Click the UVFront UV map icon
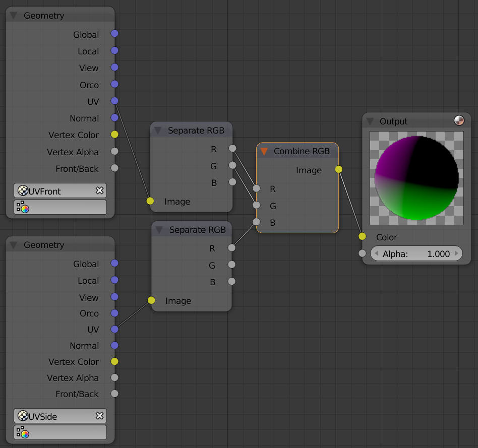This screenshot has height=448, width=478. coord(23,190)
